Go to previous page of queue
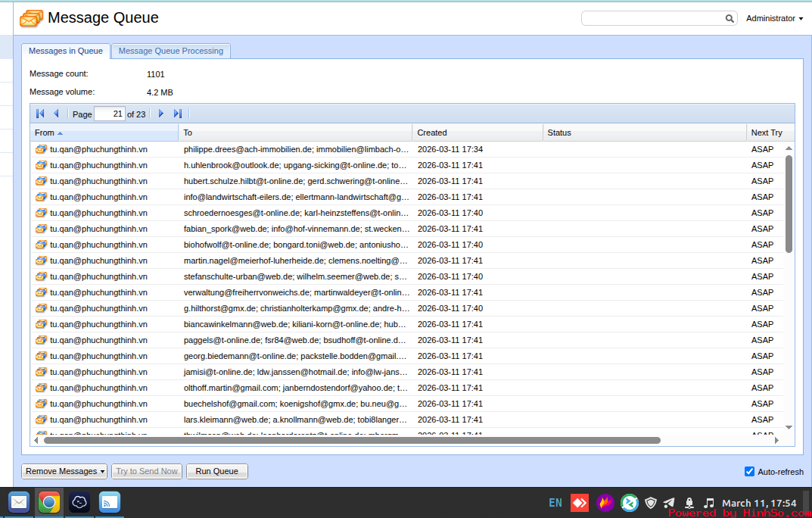The width and height of the screenshot is (812, 518). (56, 114)
